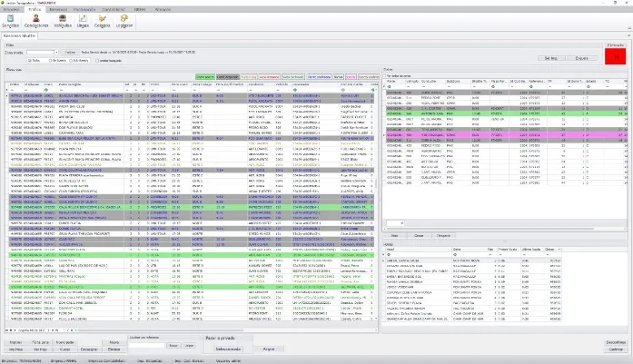This screenshot has height=364, width=633.
Task: Open the Zona shuttle dropdown arrow
Action: pyautogui.click(x=56, y=53)
